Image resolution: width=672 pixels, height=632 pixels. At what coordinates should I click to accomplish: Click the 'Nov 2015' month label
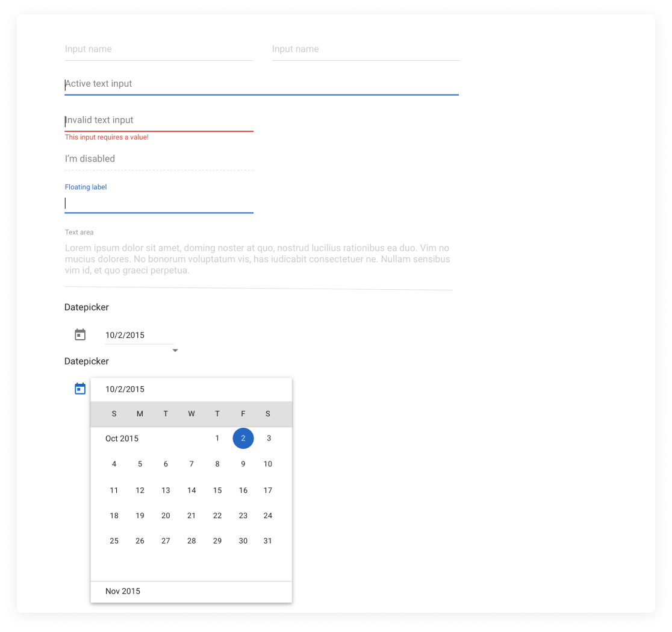pyautogui.click(x=123, y=591)
